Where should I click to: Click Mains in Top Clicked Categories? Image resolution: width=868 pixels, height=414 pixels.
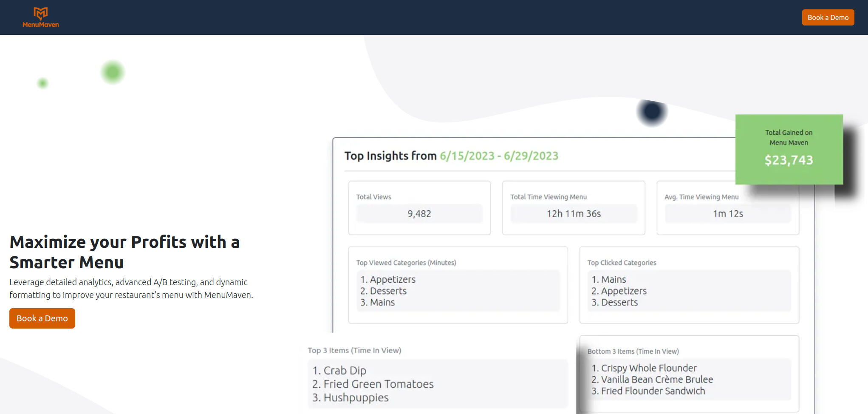[x=613, y=280]
